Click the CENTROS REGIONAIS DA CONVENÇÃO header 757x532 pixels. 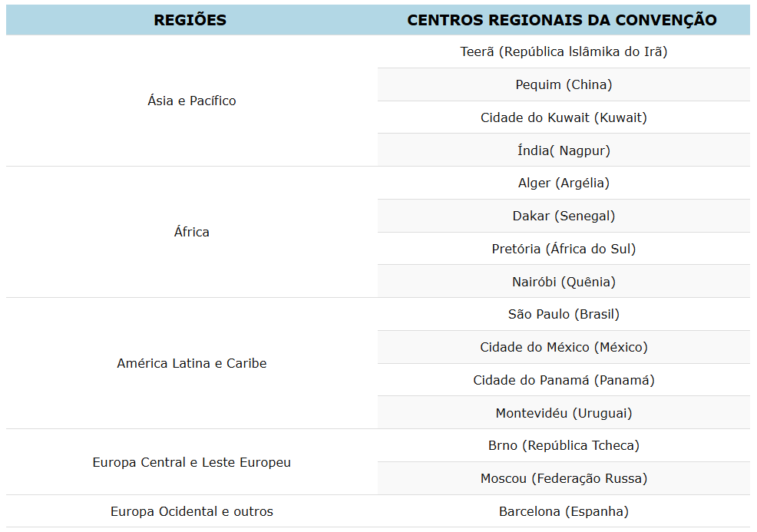coord(562,20)
